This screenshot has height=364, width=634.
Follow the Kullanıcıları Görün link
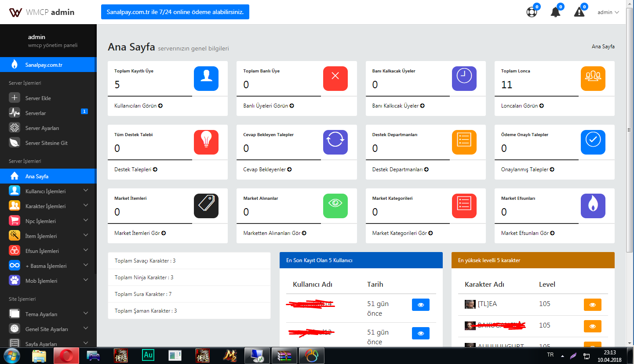pyautogui.click(x=138, y=106)
